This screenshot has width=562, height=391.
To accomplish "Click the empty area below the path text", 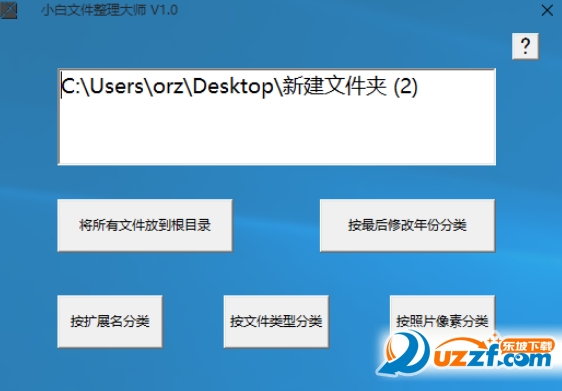I will click(x=277, y=133).
